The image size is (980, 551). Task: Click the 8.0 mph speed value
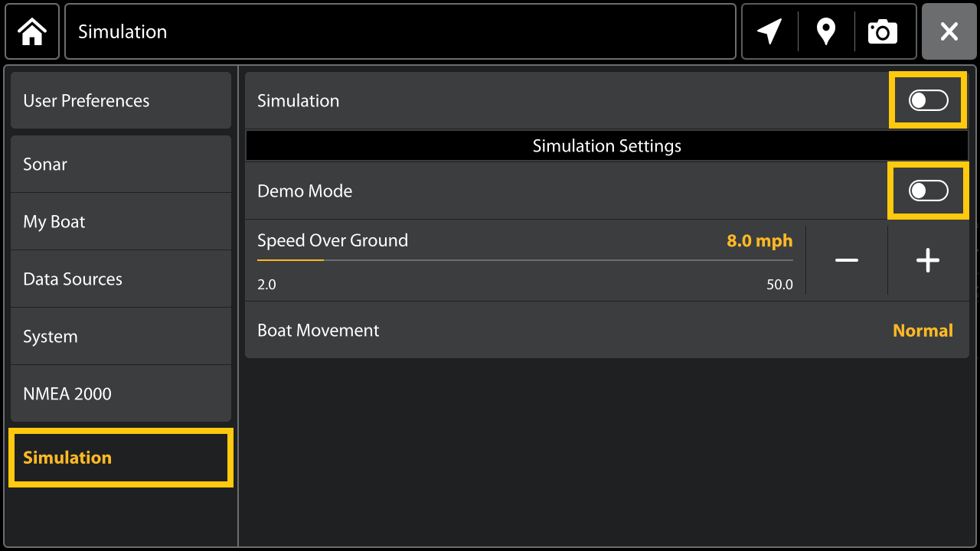click(x=759, y=240)
